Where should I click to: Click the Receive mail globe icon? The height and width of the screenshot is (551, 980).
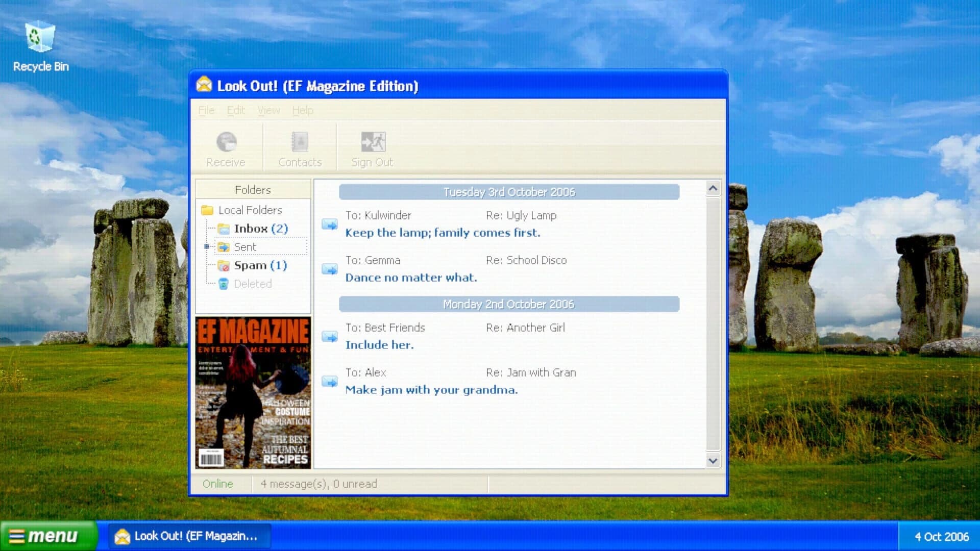(x=226, y=142)
